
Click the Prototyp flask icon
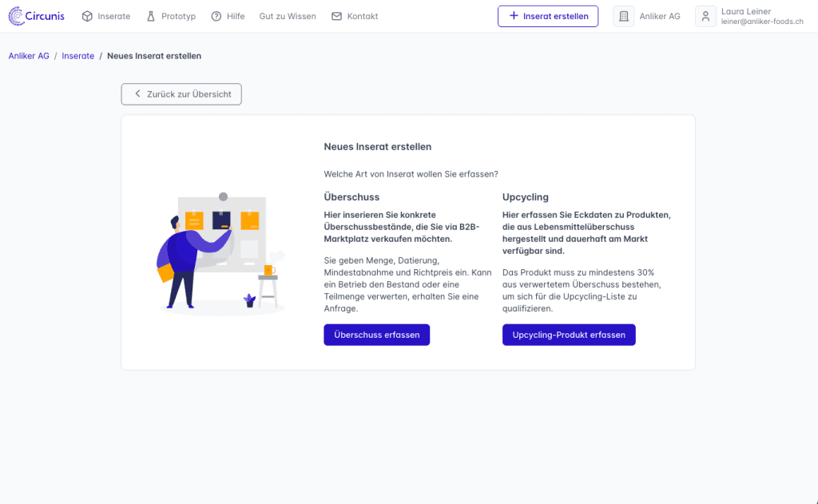point(150,16)
